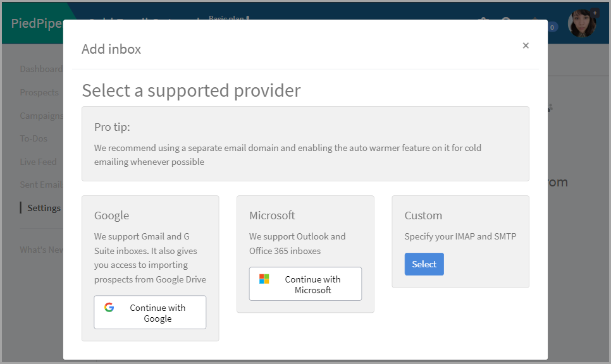
Task: Open Sent Emails in the sidebar
Action: click(x=40, y=185)
